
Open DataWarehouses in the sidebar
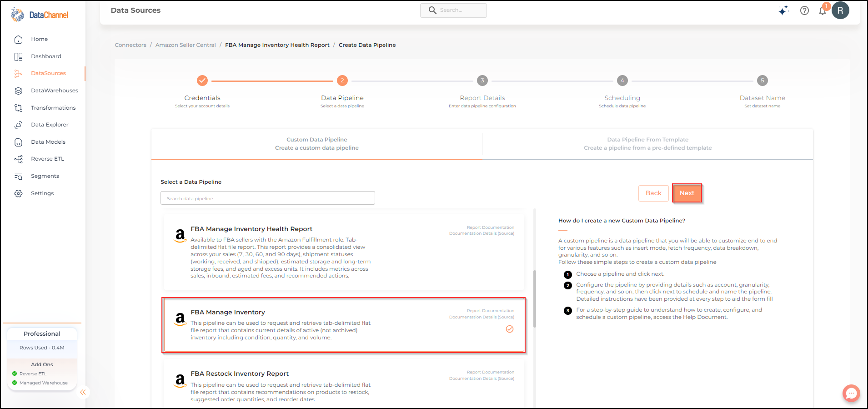(x=55, y=91)
